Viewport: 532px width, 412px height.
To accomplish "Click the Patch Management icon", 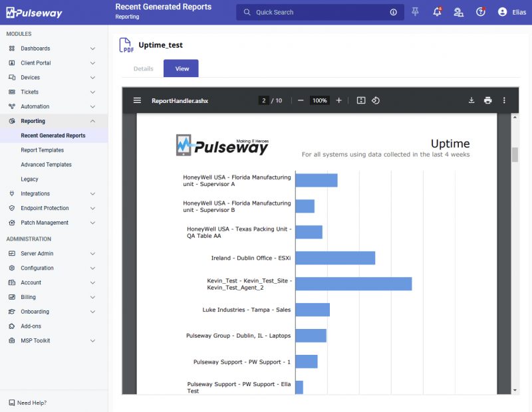I will 12,223.
